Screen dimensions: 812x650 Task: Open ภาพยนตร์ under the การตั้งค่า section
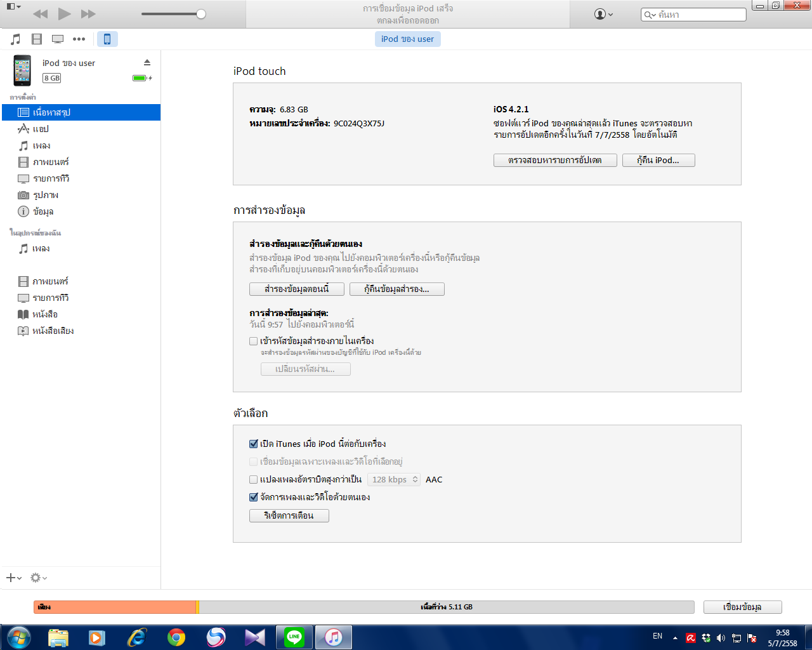click(x=81, y=162)
